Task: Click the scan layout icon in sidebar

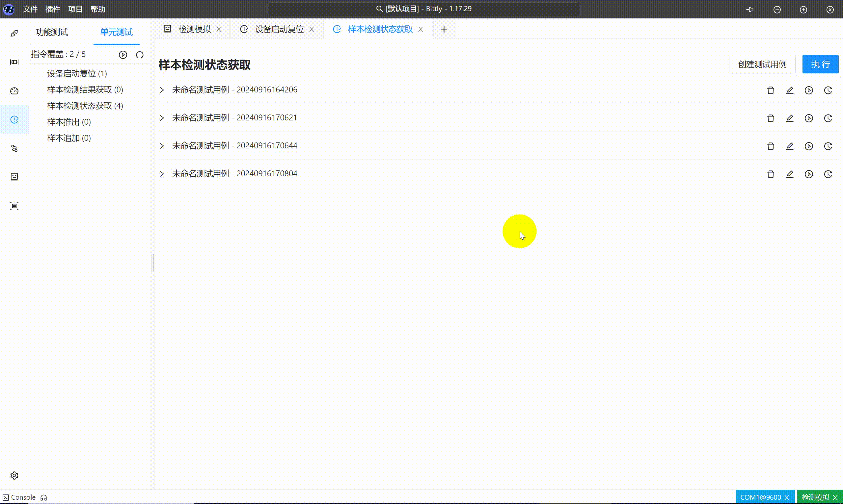Action: [x=14, y=206]
